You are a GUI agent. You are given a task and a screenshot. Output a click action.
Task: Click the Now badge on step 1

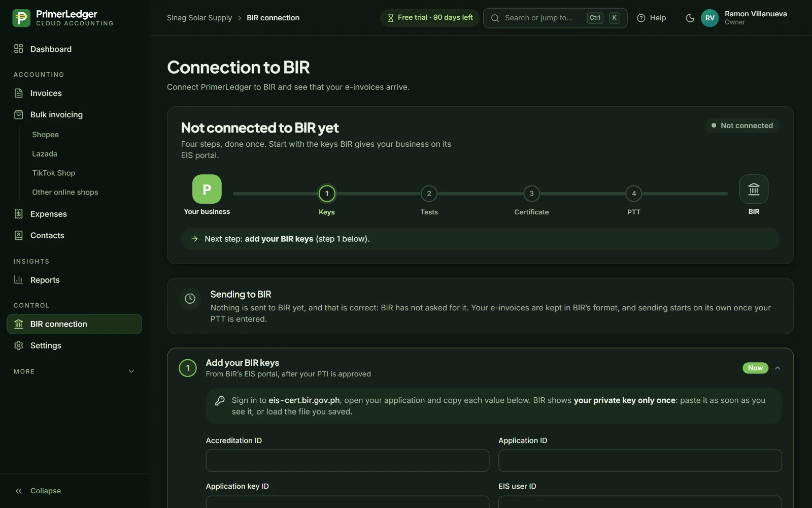coord(755,368)
